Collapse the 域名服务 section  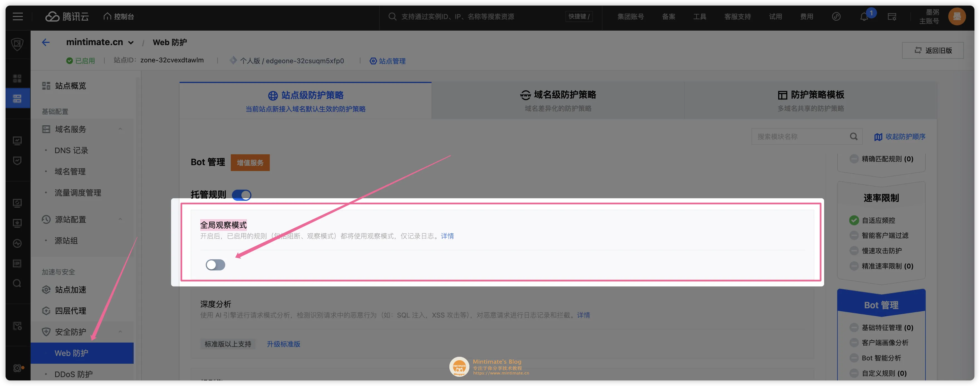[120, 129]
